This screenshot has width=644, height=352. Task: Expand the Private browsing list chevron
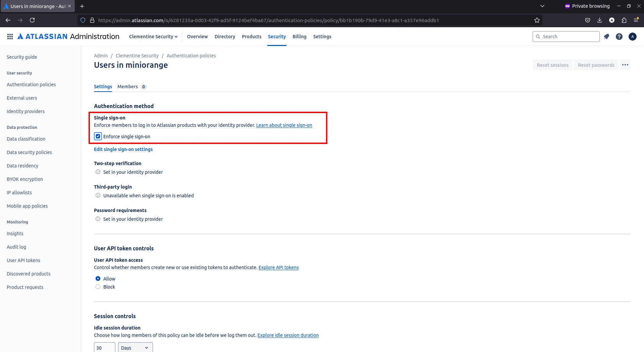(542, 6)
